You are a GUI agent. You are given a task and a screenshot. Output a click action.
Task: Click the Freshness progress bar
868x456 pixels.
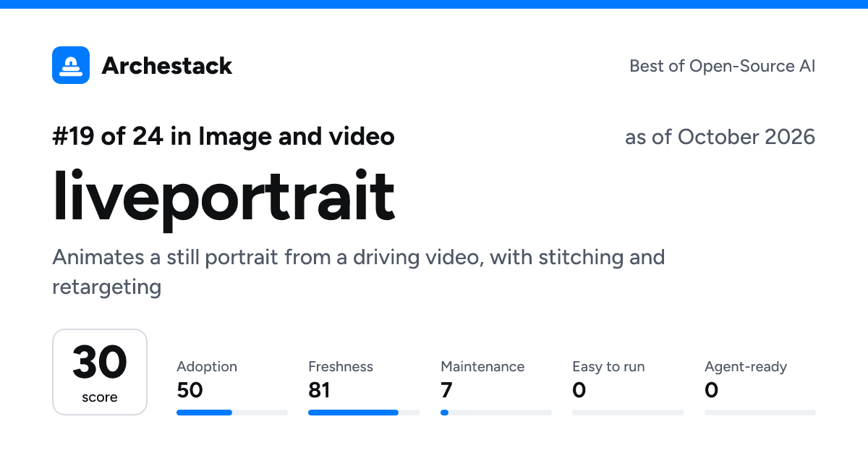tap(364, 413)
